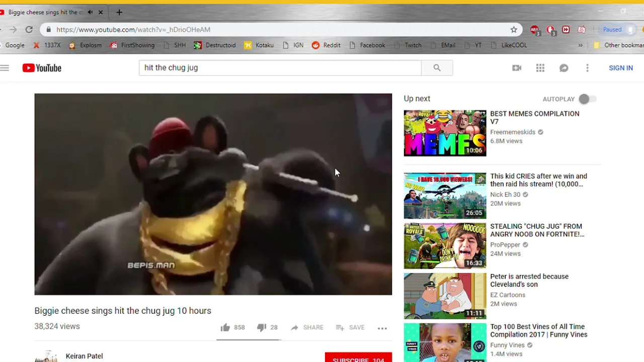View site info via lock icon
This screenshot has height=362, width=644.
[48, 30]
